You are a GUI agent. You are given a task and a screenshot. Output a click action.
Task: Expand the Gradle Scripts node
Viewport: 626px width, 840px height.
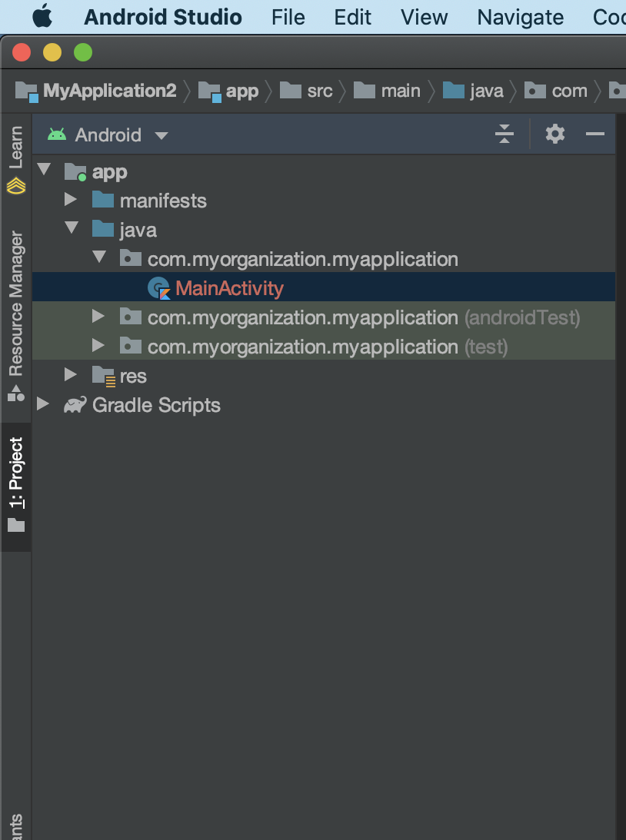point(43,405)
